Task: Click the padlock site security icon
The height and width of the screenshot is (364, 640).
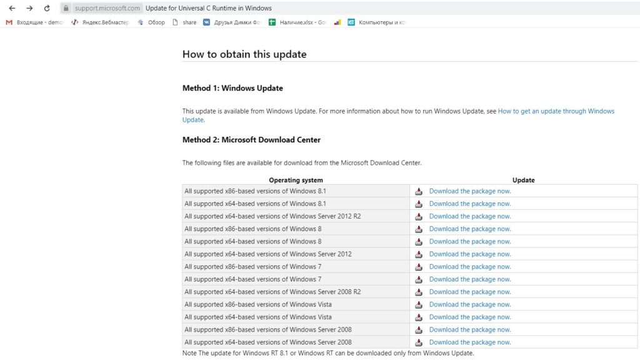Action: pos(65,9)
